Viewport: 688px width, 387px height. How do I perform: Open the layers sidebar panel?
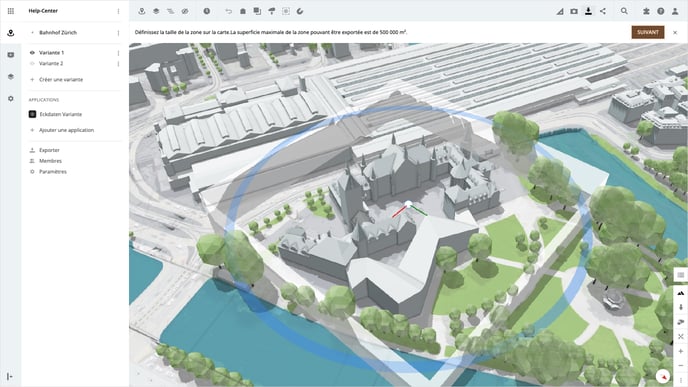[x=11, y=77]
